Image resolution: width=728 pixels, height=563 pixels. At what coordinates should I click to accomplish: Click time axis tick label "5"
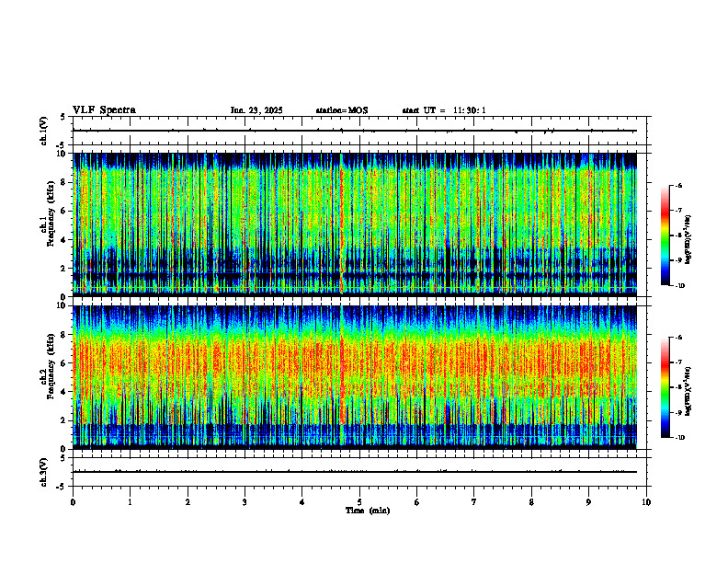(x=359, y=502)
